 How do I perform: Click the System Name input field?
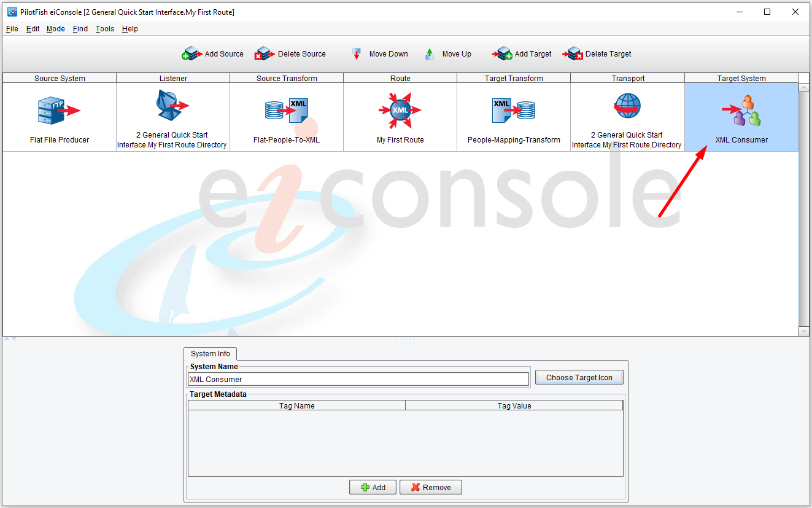358,379
